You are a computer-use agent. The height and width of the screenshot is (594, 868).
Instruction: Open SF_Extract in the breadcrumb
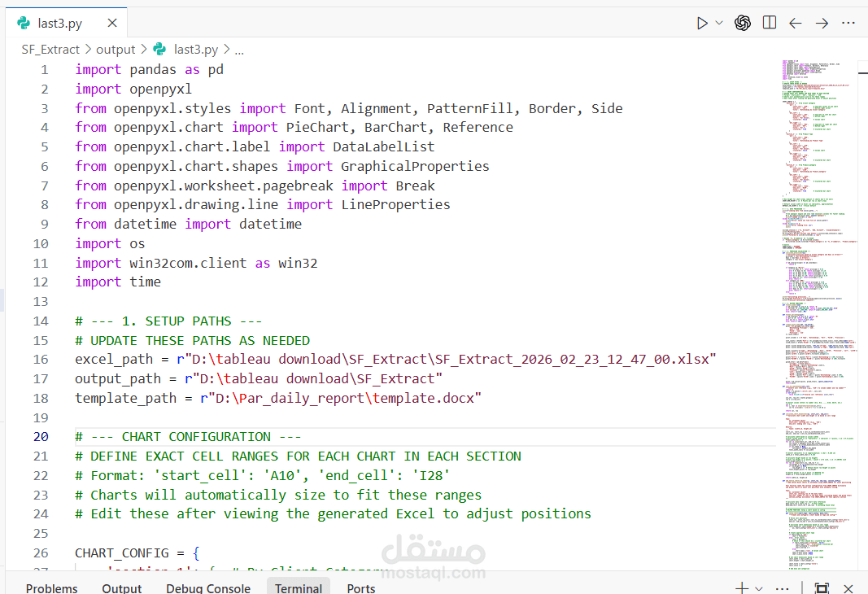tap(50, 50)
